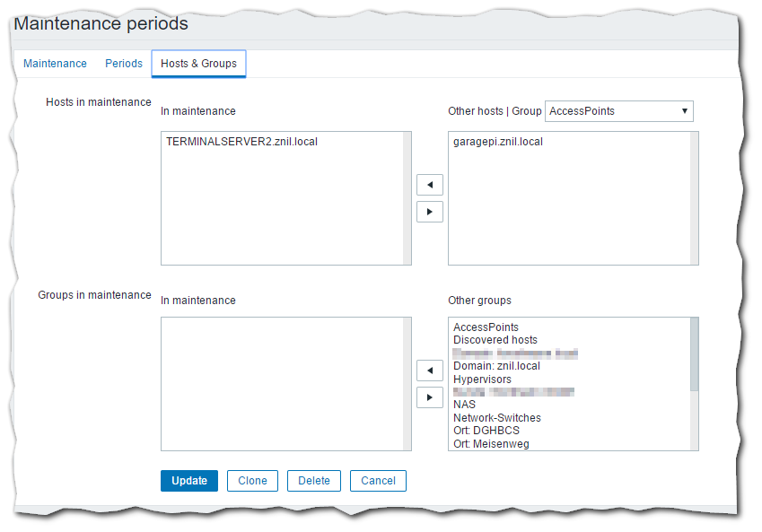Switch to the Maintenance tab

click(x=55, y=64)
